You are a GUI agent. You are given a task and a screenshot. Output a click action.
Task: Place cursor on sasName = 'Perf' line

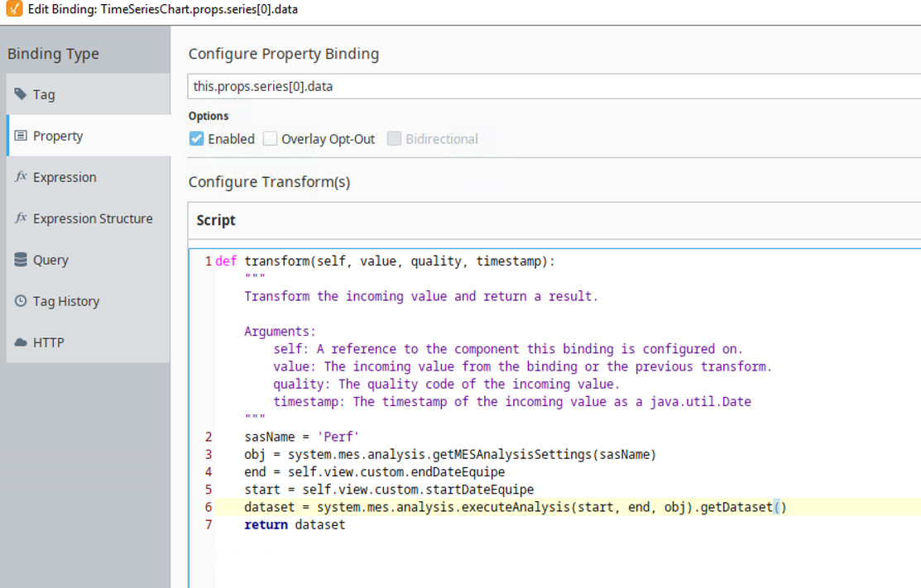[301, 437]
